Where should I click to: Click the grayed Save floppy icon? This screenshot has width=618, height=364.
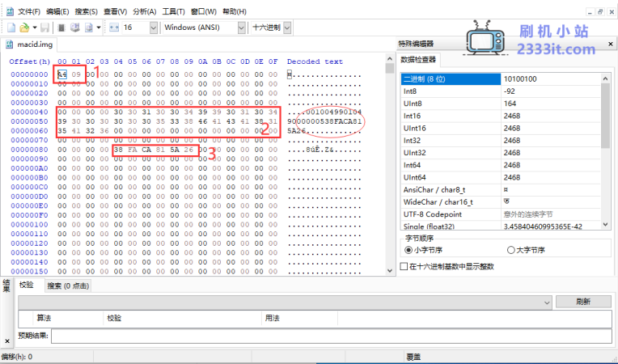[45, 28]
